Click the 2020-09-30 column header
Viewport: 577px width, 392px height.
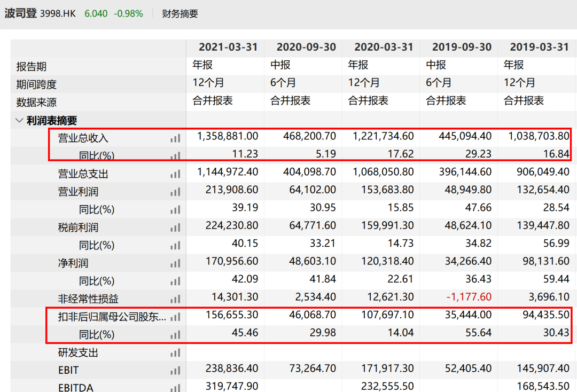(305, 47)
